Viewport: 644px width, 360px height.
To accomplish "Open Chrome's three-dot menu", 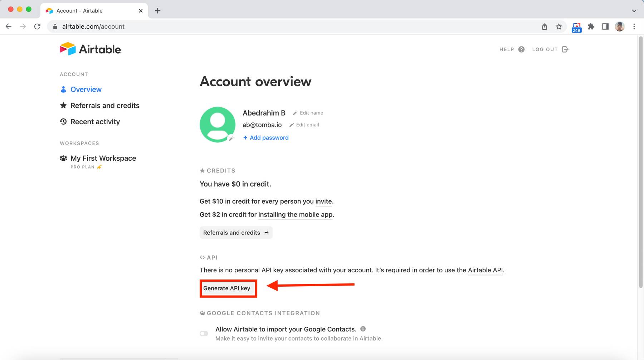I will pos(634,26).
